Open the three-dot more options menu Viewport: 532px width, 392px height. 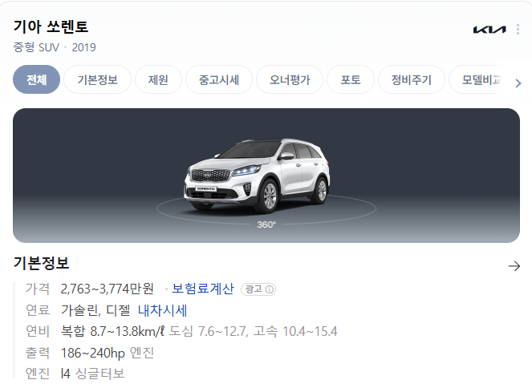518,29
